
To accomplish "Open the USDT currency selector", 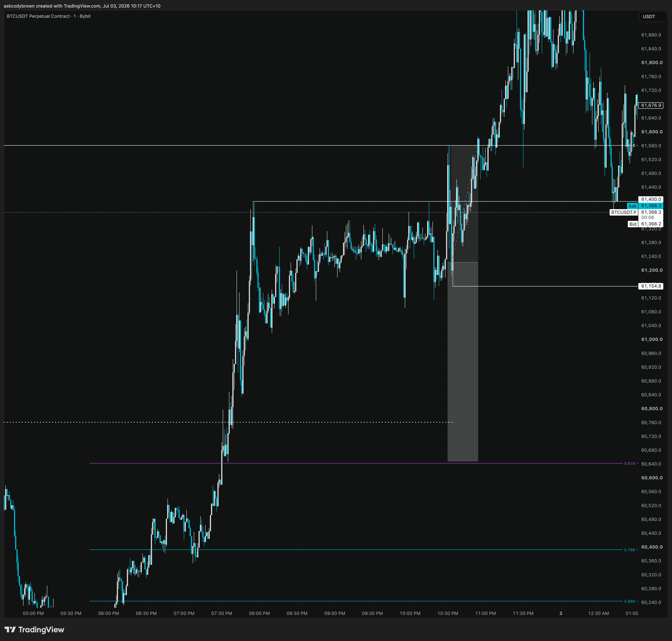I will coord(653,16).
